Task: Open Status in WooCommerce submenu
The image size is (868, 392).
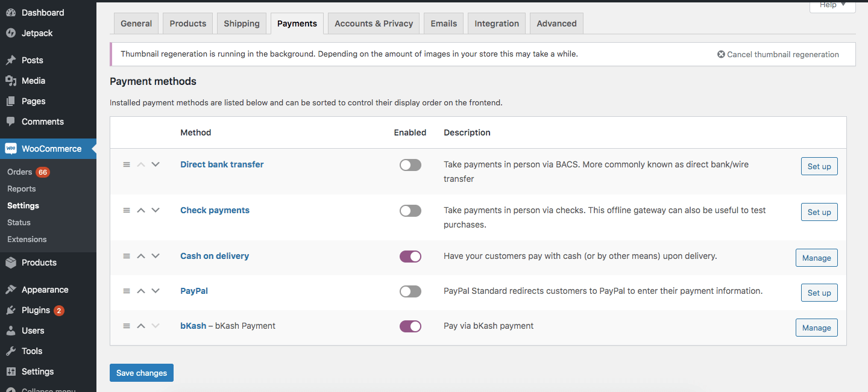Action: point(19,222)
